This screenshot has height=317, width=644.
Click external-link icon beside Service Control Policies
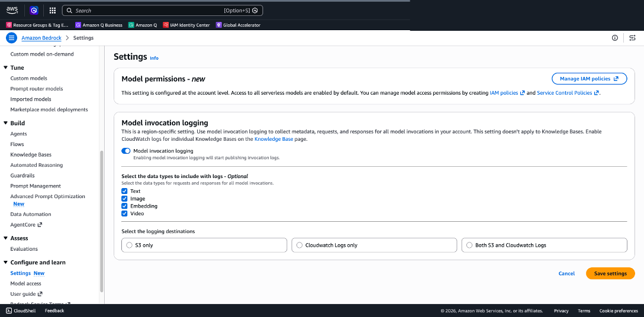pos(597,93)
